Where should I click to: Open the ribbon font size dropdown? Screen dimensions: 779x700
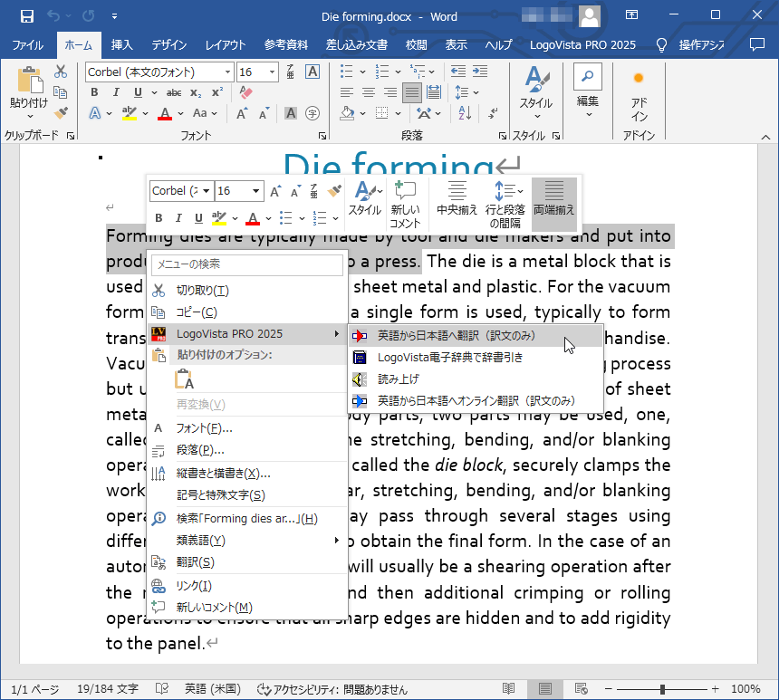[x=272, y=72]
